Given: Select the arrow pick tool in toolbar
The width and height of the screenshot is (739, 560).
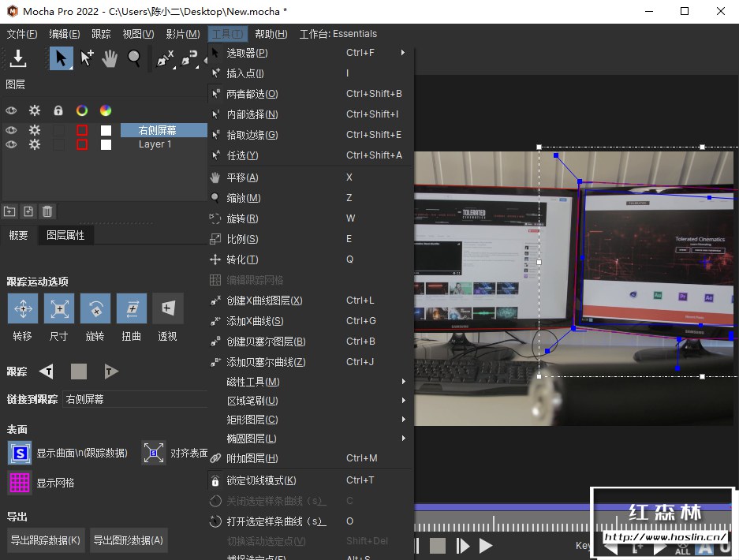Looking at the screenshot, I should [x=62, y=58].
